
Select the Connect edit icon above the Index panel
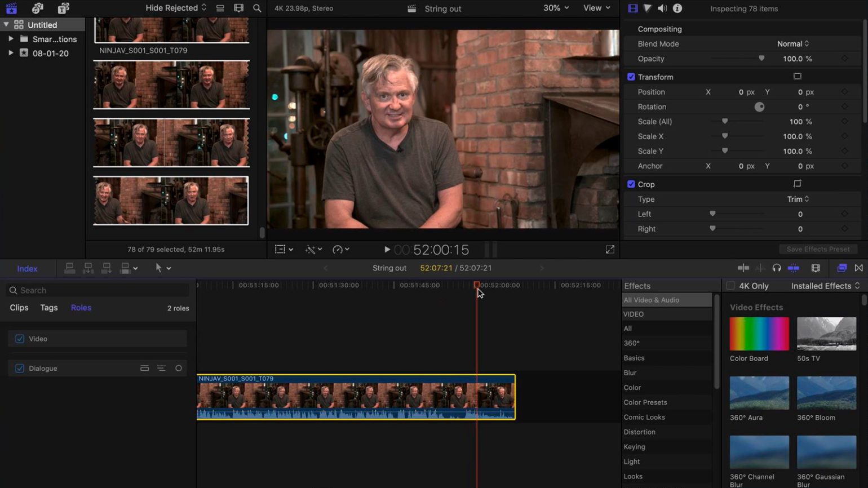click(70, 268)
